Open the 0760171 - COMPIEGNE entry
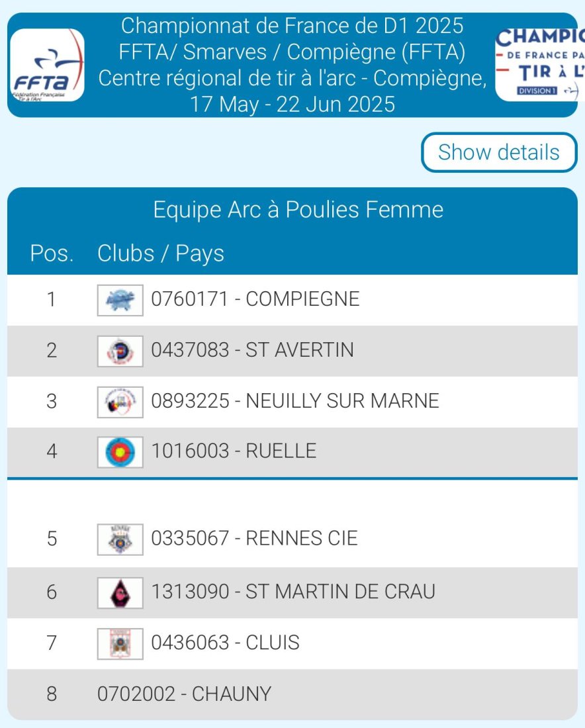 pos(292,300)
